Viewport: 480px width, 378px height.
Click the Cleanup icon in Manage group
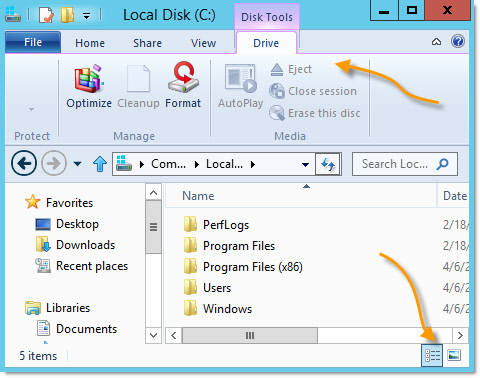click(138, 79)
